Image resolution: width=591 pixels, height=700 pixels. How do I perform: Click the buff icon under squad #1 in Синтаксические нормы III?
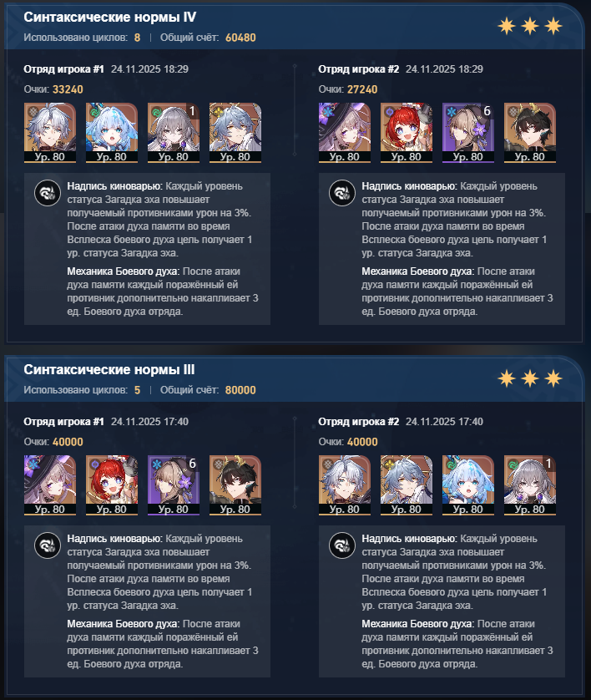coord(48,545)
